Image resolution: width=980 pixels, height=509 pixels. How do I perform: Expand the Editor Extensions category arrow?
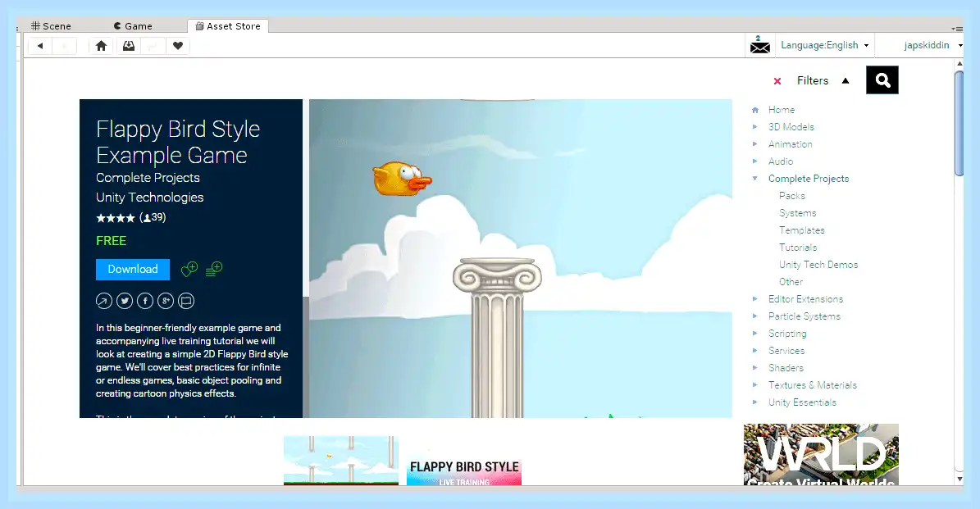click(755, 299)
